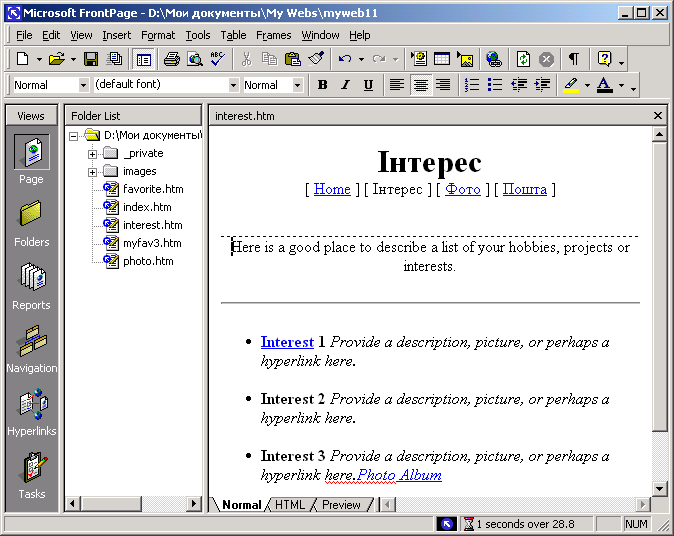The height and width of the screenshot is (536, 674).
Task: Center the text alignment
Action: (x=420, y=85)
